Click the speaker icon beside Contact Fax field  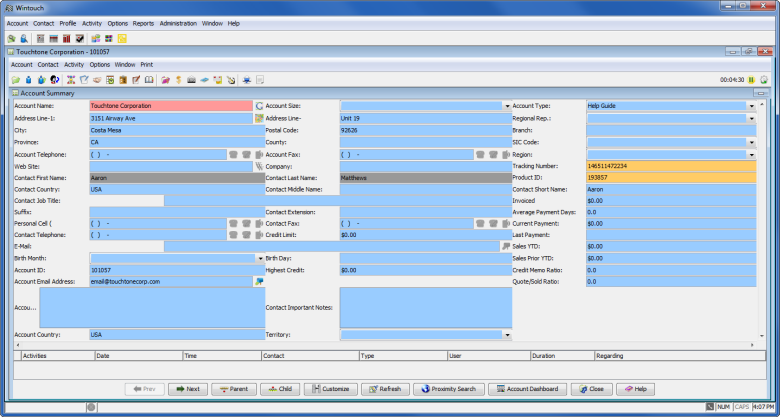[x=506, y=224]
